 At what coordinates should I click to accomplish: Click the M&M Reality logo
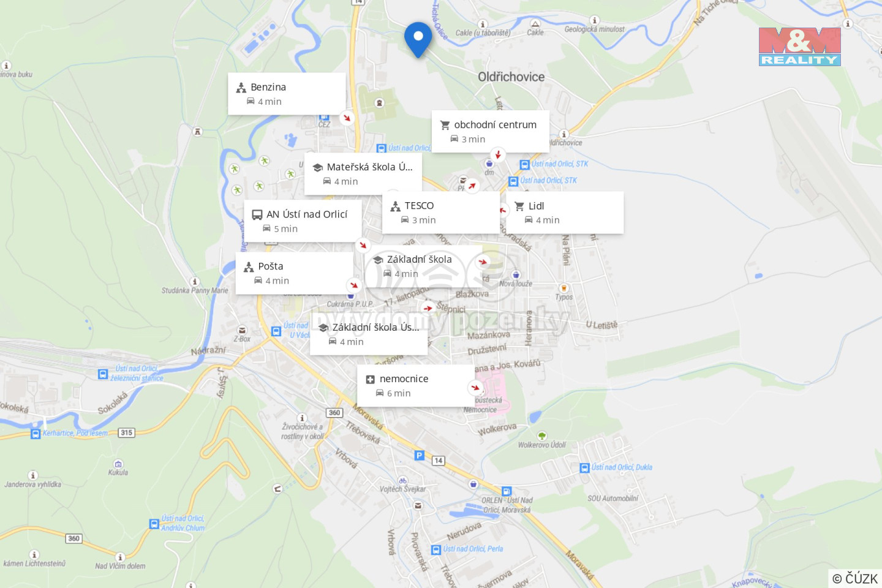[x=800, y=47]
